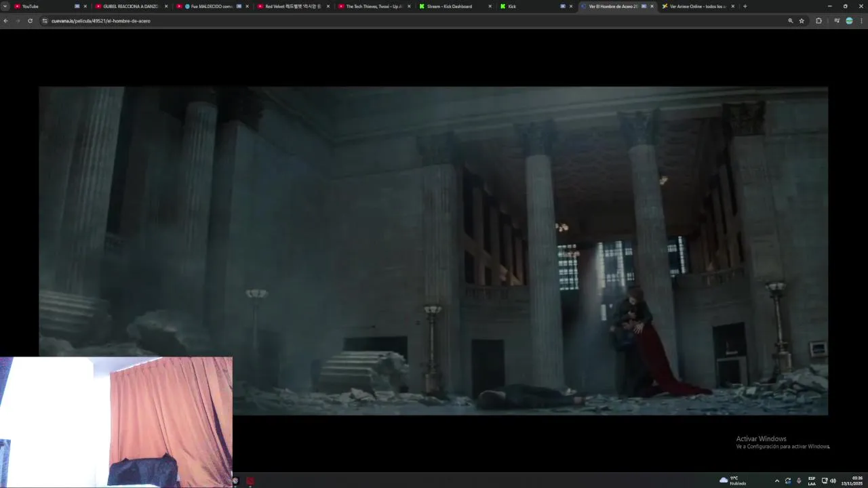868x488 pixels.
Task: Reload the cuevana page
Action: pyautogui.click(x=30, y=21)
